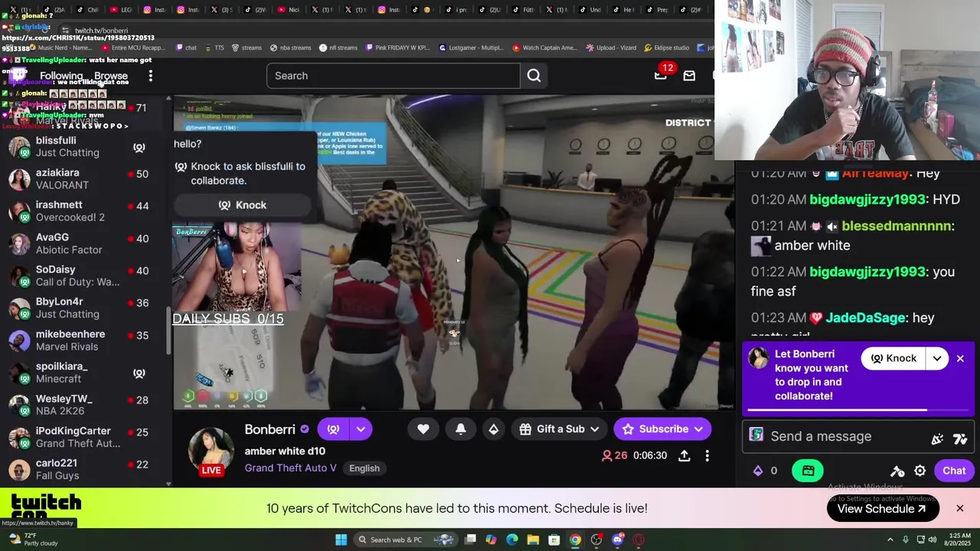Expand the Gift a Sub dropdown
The width and height of the screenshot is (980, 551).
coord(594,429)
